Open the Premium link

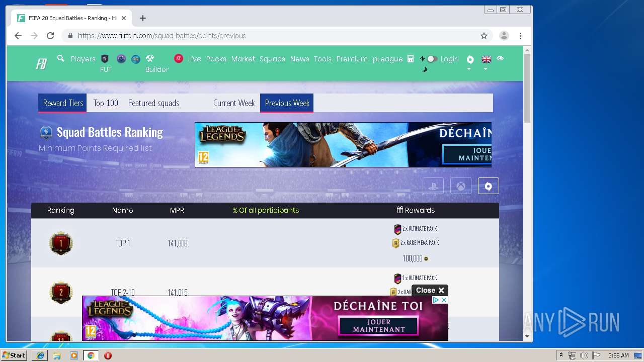coord(352,59)
